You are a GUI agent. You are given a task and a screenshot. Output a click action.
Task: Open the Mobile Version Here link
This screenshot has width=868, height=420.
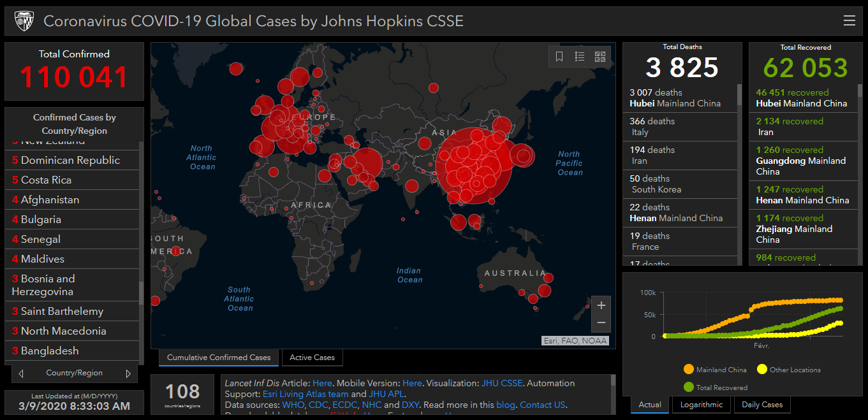412,383
